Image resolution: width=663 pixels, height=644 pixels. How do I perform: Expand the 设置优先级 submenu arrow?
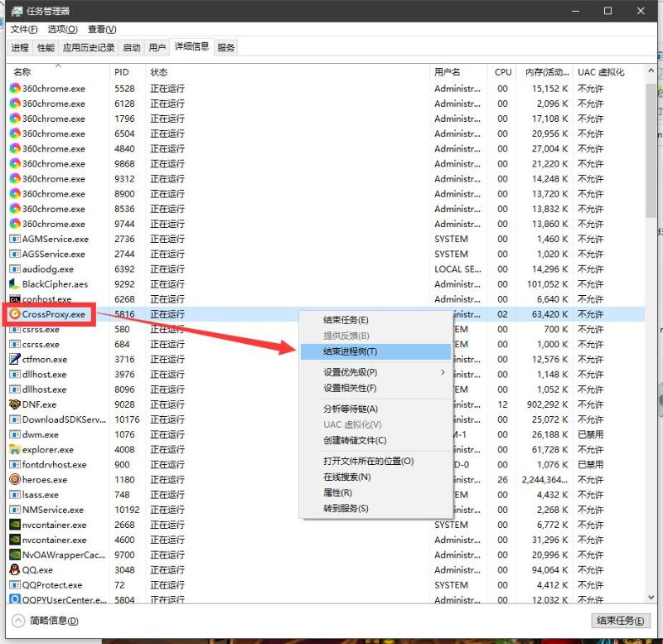pyautogui.click(x=443, y=372)
